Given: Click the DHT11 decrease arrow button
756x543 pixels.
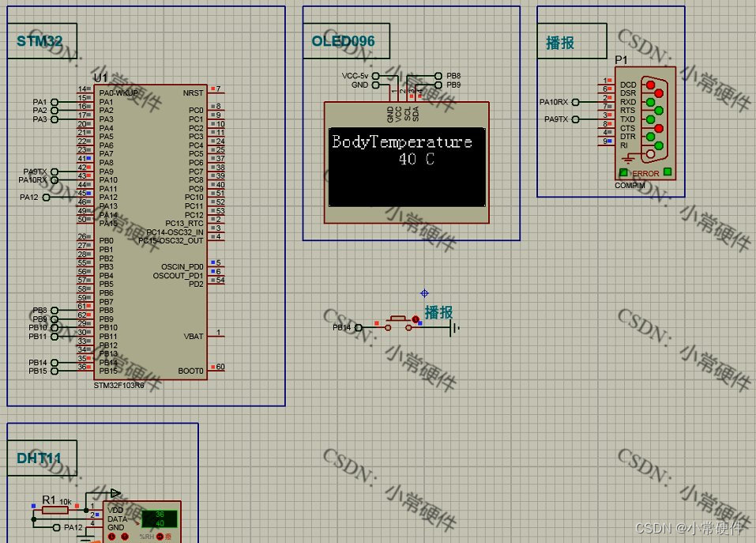Looking at the screenshot, I should click(x=112, y=536).
